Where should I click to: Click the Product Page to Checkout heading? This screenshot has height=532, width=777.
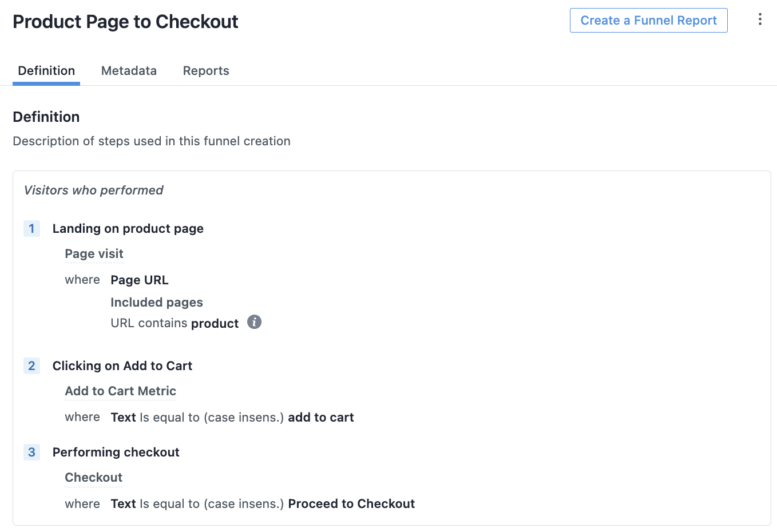tap(125, 22)
